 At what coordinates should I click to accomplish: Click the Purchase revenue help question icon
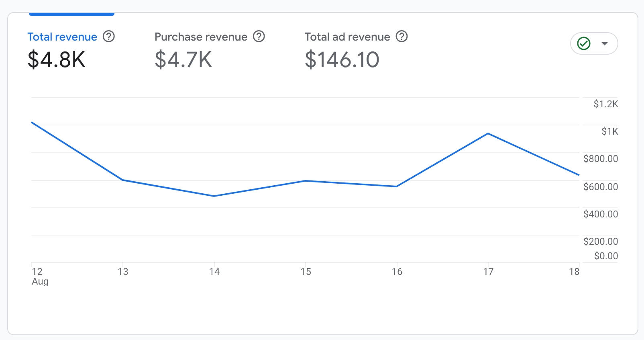coord(259,37)
